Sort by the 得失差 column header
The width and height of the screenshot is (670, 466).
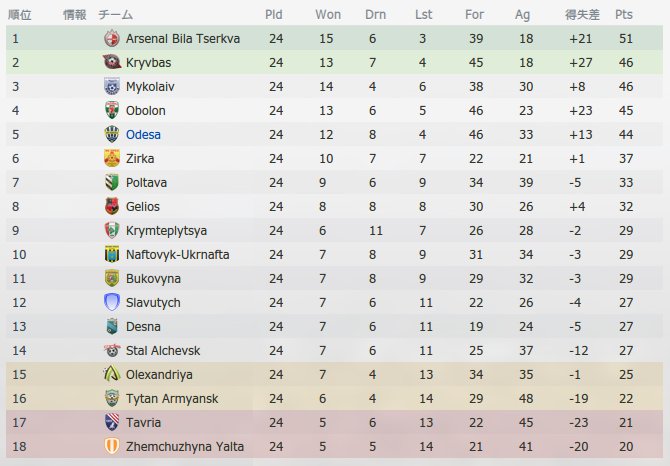tap(582, 15)
